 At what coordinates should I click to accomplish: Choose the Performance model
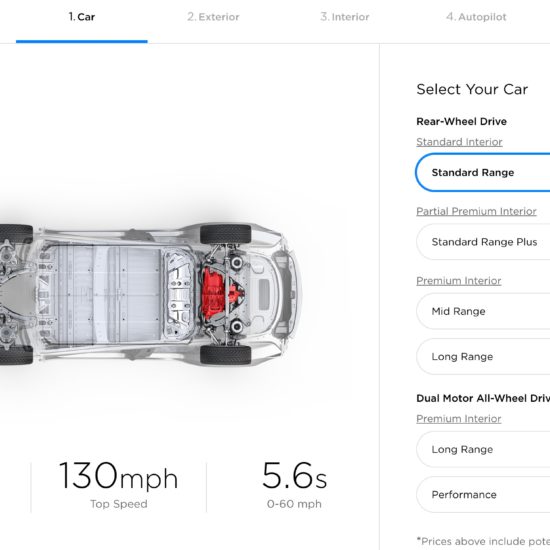(x=483, y=495)
